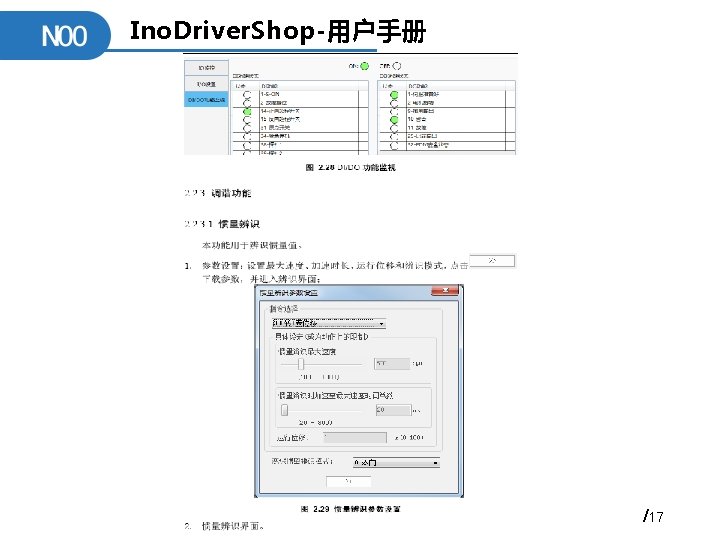Click the N00 logo badge

click(55, 36)
